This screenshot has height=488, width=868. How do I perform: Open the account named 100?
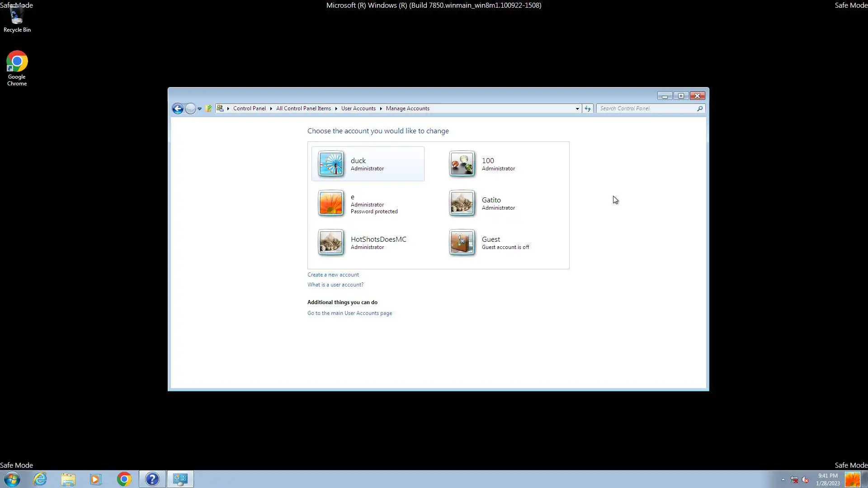pyautogui.click(x=487, y=161)
